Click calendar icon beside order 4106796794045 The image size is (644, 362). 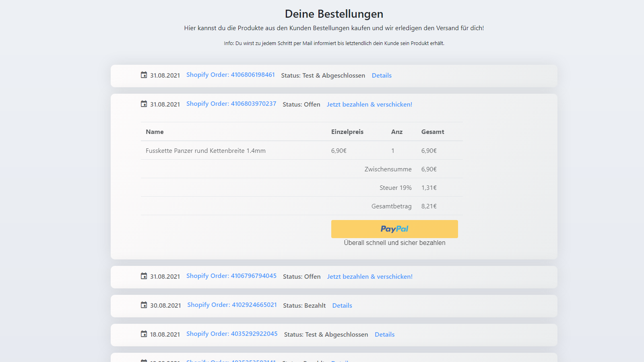coord(144,276)
